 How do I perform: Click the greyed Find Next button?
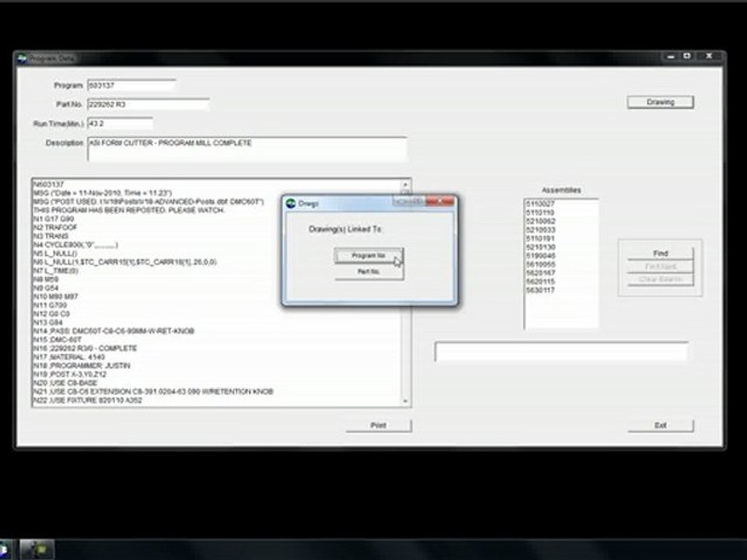661,266
